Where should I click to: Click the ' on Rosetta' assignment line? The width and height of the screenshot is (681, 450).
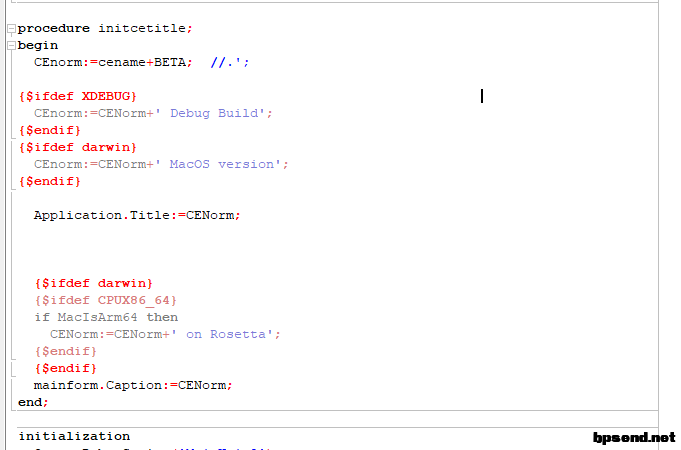click(x=165, y=334)
